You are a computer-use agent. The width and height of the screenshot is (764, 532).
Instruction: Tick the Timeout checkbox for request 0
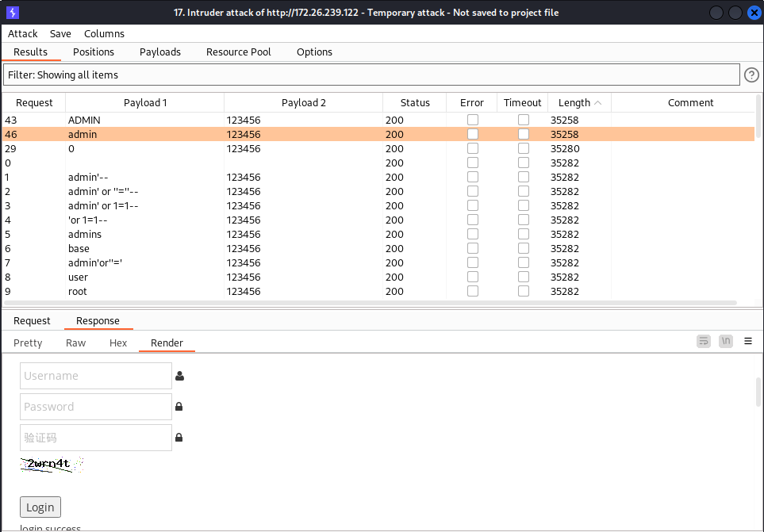click(x=524, y=163)
